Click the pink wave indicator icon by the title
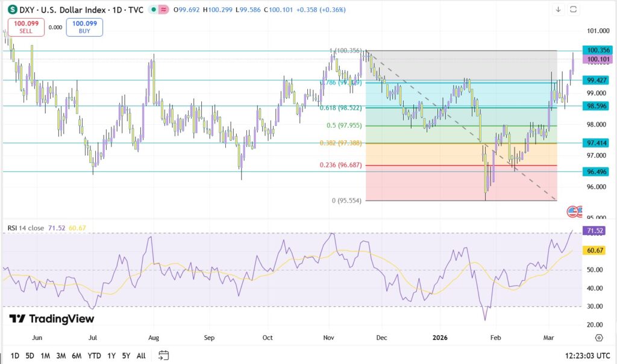This screenshot has height=364, width=617. pyautogui.click(x=164, y=10)
